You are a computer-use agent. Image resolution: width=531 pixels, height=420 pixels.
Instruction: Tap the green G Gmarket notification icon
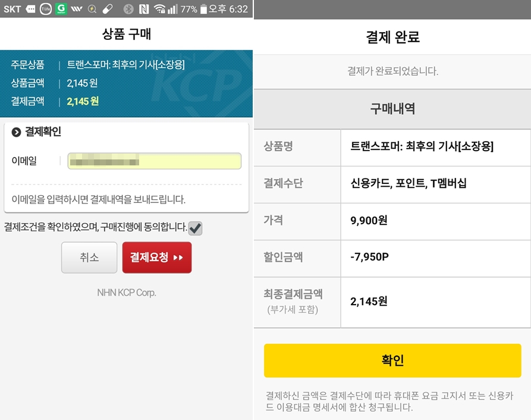tap(61, 9)
